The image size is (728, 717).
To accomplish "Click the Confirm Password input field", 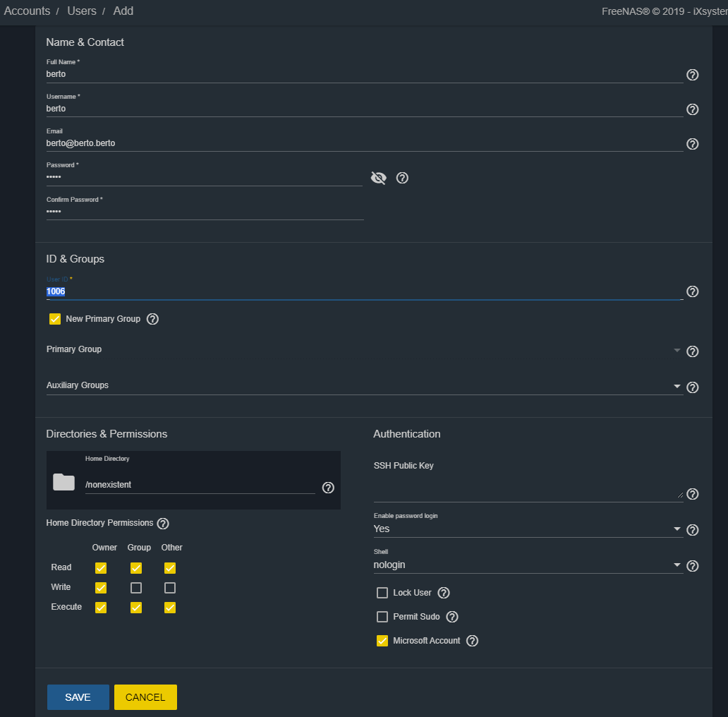I will click(205, 212).
